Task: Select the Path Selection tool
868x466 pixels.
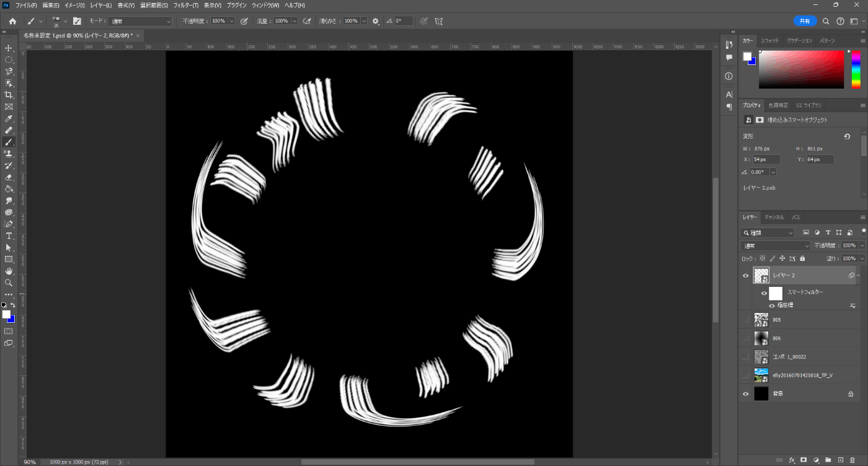Action: click(9, 248)
